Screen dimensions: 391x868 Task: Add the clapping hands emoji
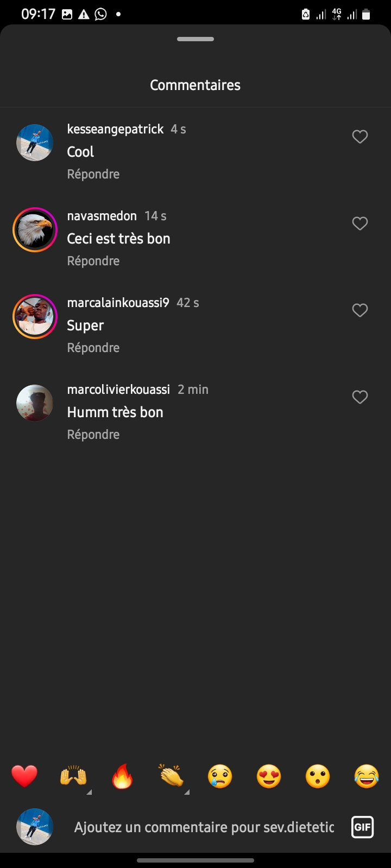pyautogui.click(x=171, y=776)
